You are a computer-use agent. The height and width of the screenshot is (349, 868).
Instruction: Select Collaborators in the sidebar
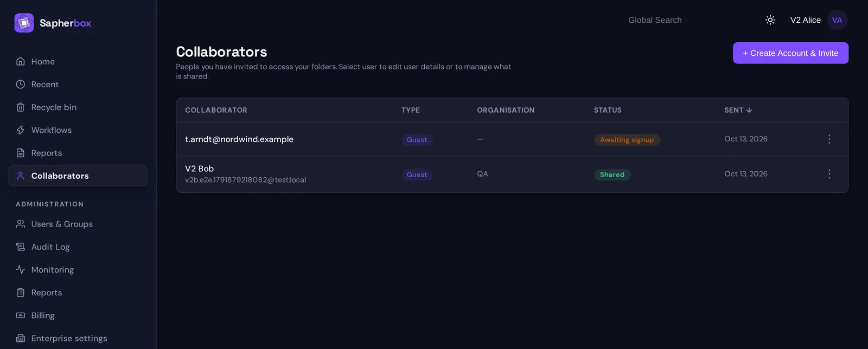point(78,176)
